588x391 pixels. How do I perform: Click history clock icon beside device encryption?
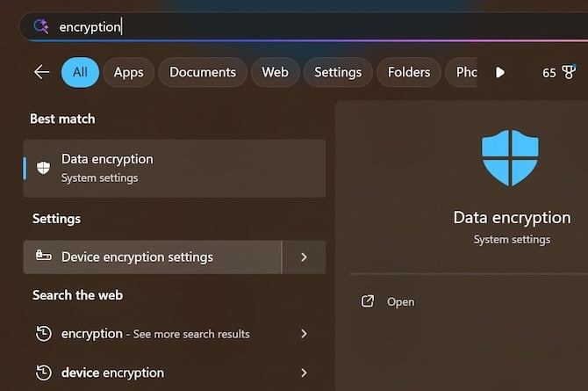tap(44, 373)
